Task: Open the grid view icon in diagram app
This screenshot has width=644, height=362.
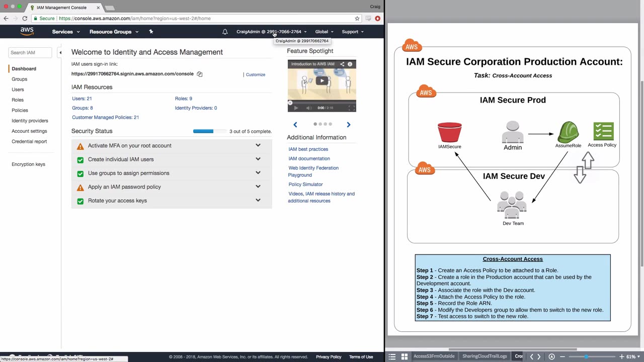Action: pos(404,356)
